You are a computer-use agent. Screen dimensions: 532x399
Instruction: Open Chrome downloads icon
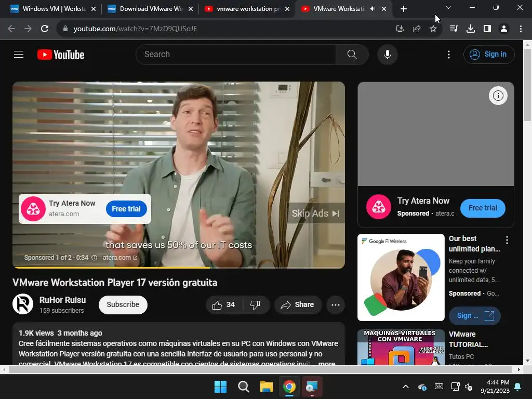(470, 29)
